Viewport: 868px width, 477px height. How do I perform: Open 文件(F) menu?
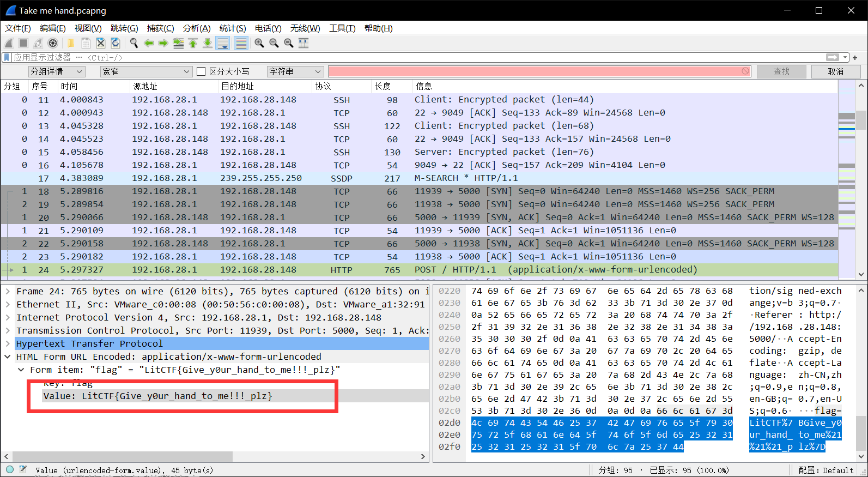coord(18,28)
